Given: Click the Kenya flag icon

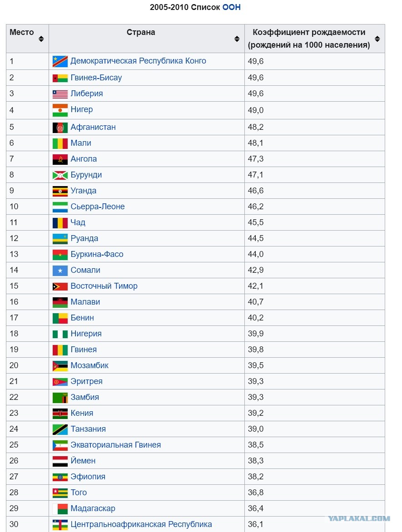Looking at the screenshot, I should click(60, 413).
